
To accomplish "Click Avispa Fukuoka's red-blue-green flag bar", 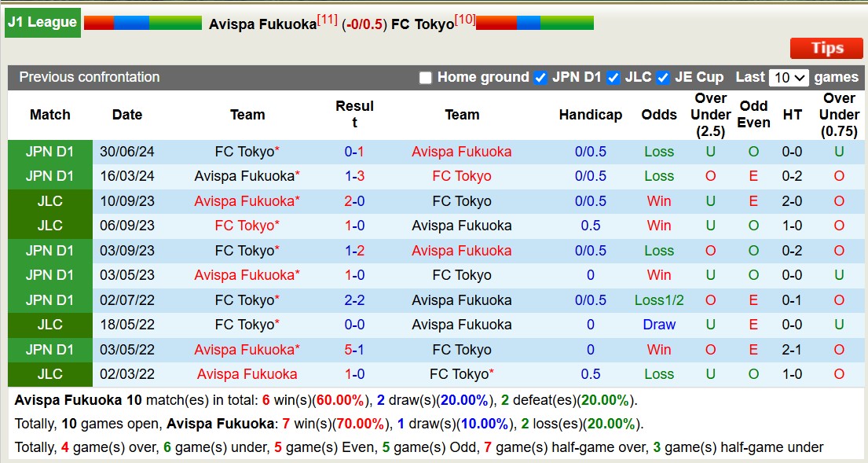I will coord(141,23).
